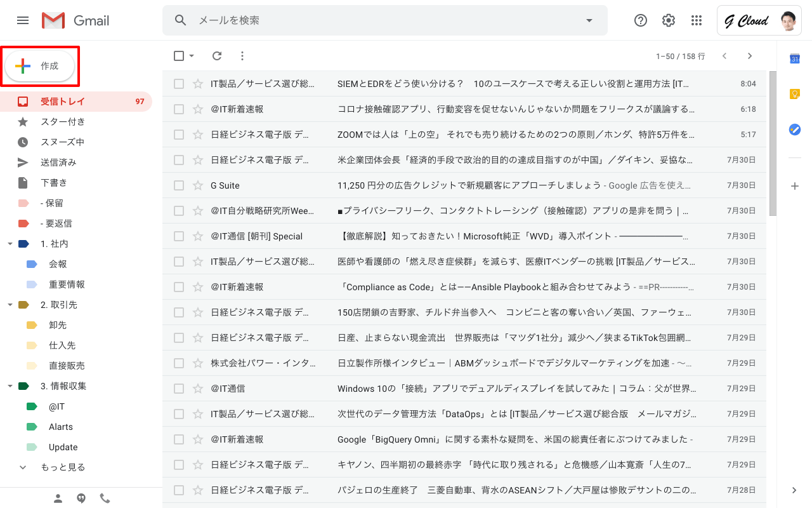Star the G Suite email
Image resolution: width=812 pixels, height=508 pixels.
(x=198, y=185)
